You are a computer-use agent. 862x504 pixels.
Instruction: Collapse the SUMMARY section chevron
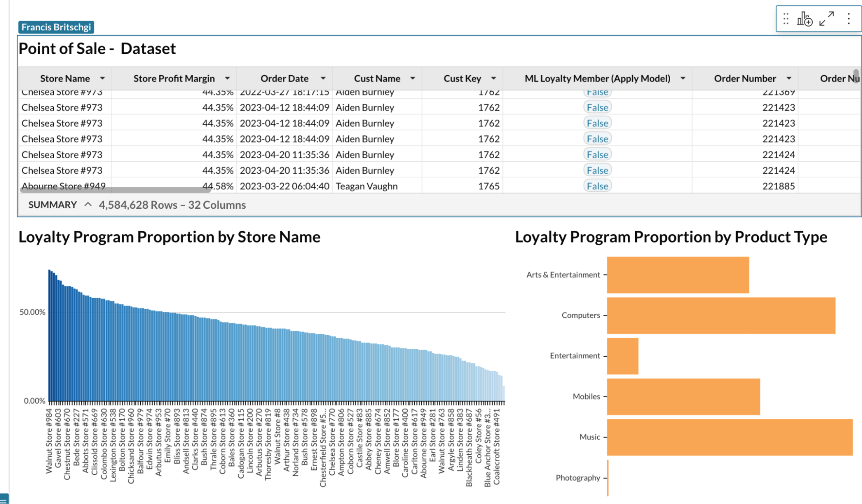tap(88, 204)
